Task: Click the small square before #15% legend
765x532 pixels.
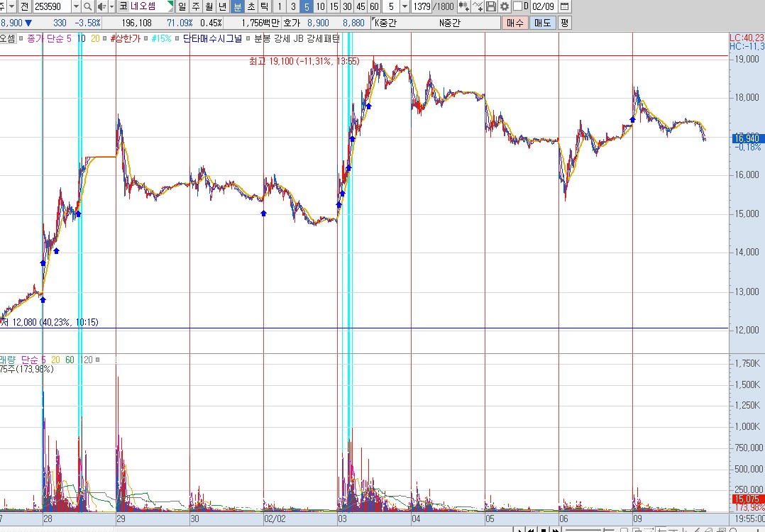Action: pos(146,38)
